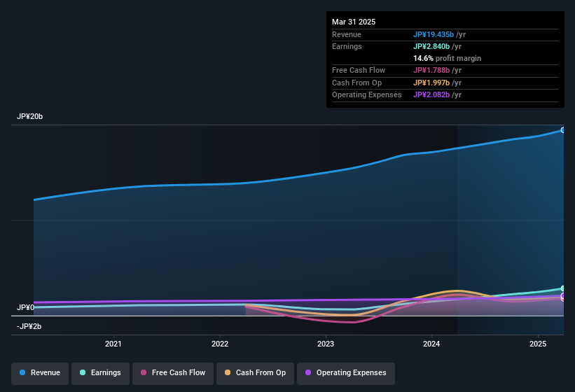Image resolution: width=575 pixels, height=392 pixels.
Task: Click the JP¥20b y-axis label
Action: (x=29, y=116)
